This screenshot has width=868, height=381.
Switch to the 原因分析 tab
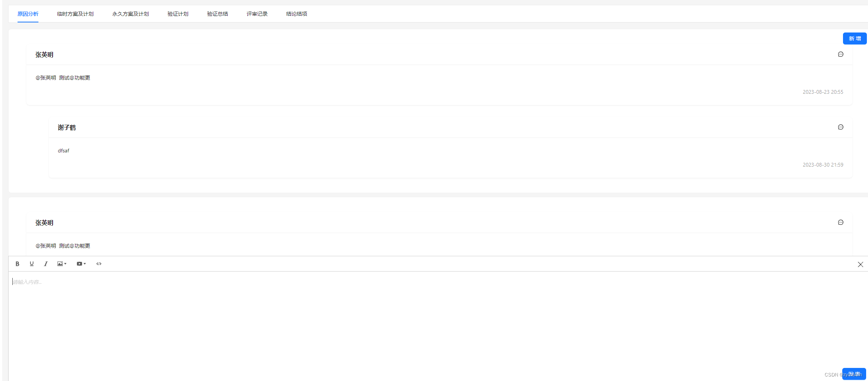(x=28, y=14)
